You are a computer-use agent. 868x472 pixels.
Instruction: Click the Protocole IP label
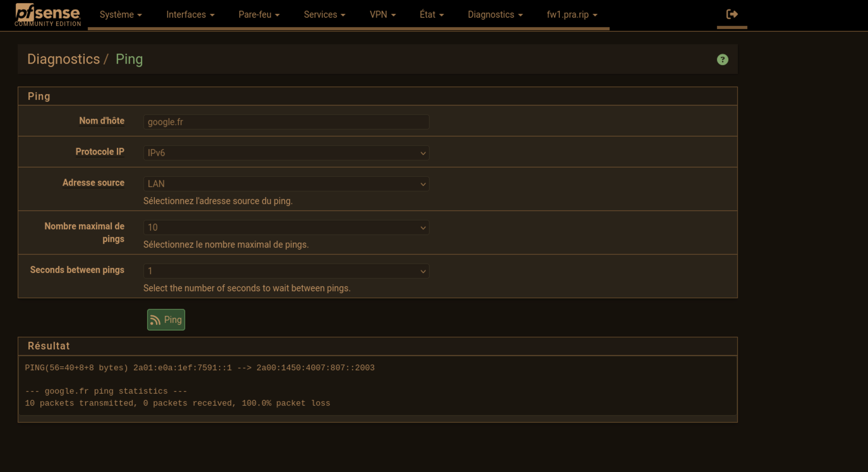point(100,152)
